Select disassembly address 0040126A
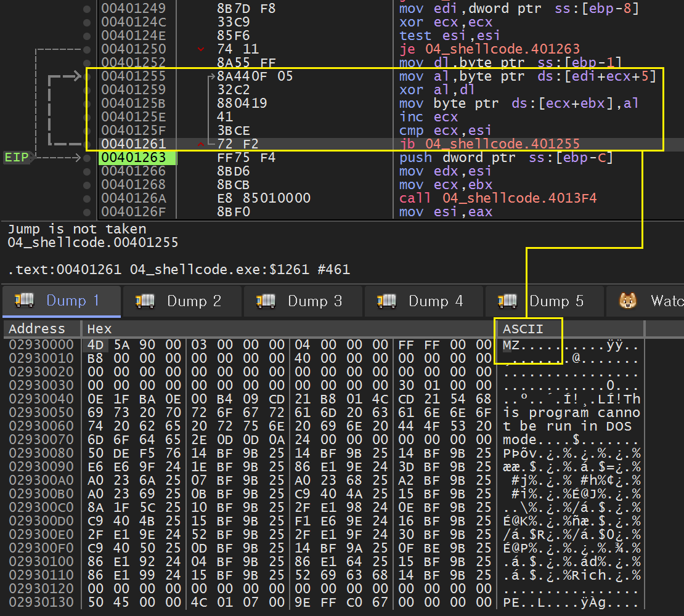Screen dimensions: 684x616 click(x=134, y=198)
